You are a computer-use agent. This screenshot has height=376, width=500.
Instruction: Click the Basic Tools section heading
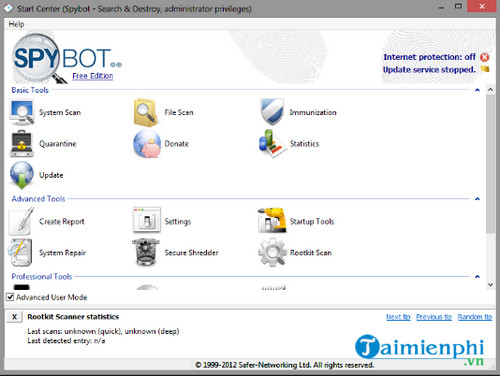click(x=30, y=90)
